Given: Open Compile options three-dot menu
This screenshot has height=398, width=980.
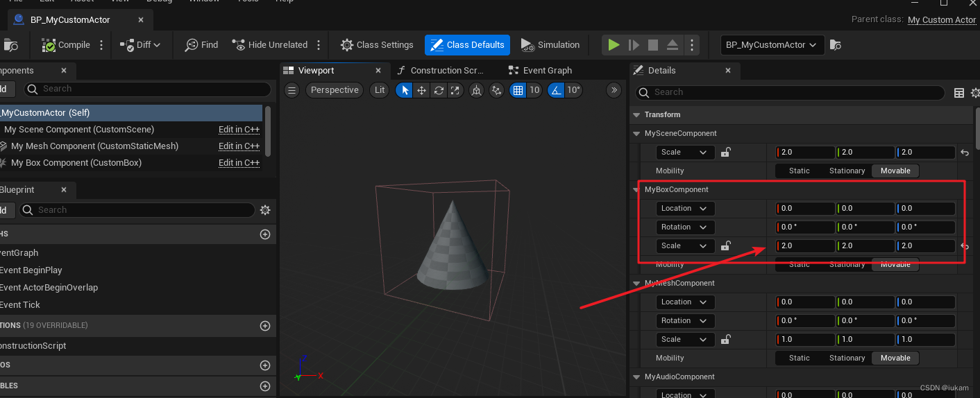Looking at the screenshot, I should [101, 45].
